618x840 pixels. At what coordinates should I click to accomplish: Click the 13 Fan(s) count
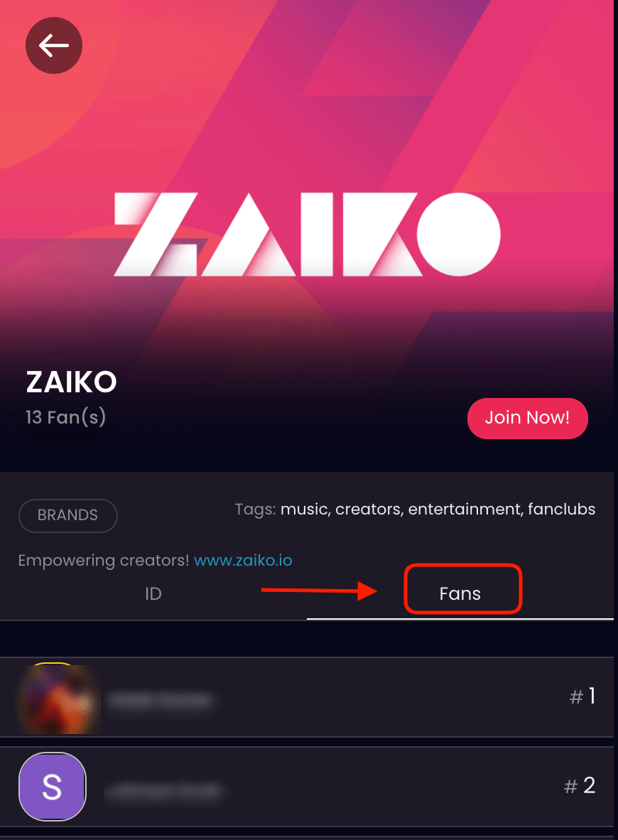pyautogui.click(x=66, y=417)
